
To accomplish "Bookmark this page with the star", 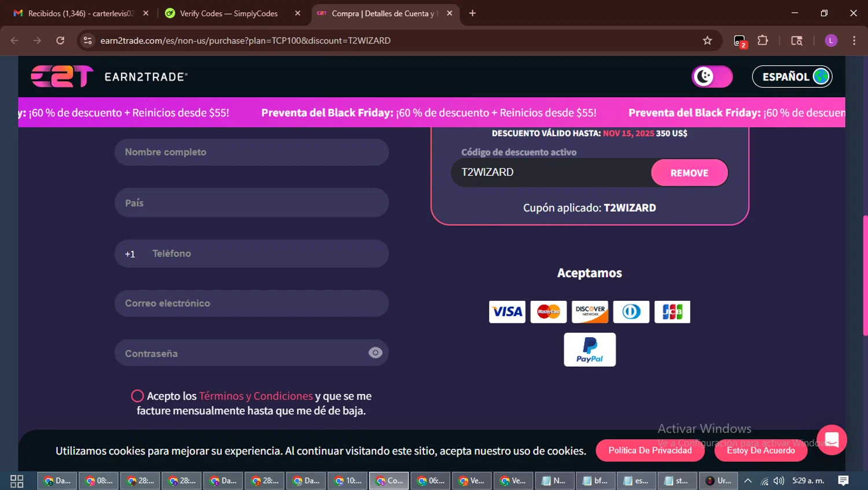I will point(707,40).
